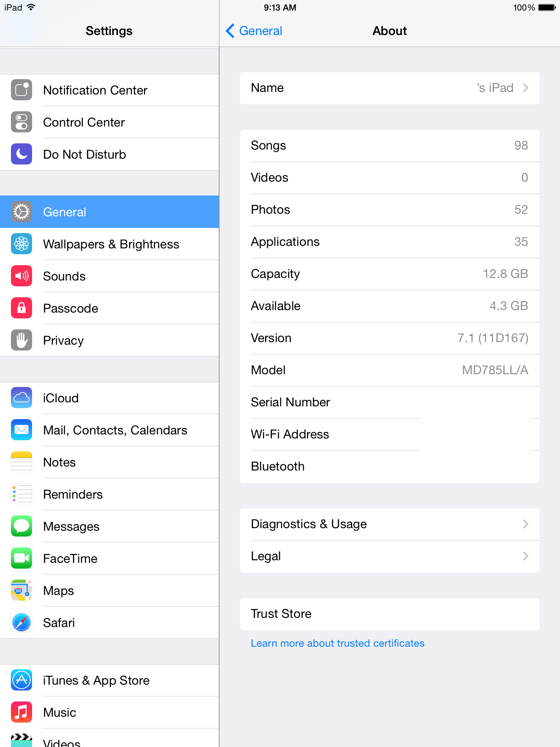Tap the Privacy hand icon
Screen dimensions: 560x747
pos(22,340)
